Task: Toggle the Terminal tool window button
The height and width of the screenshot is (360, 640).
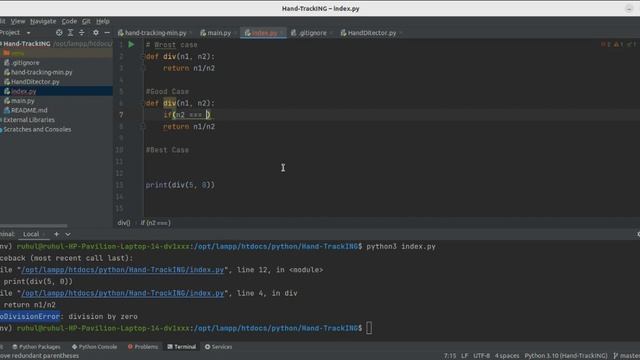Action: coord(181,347)
